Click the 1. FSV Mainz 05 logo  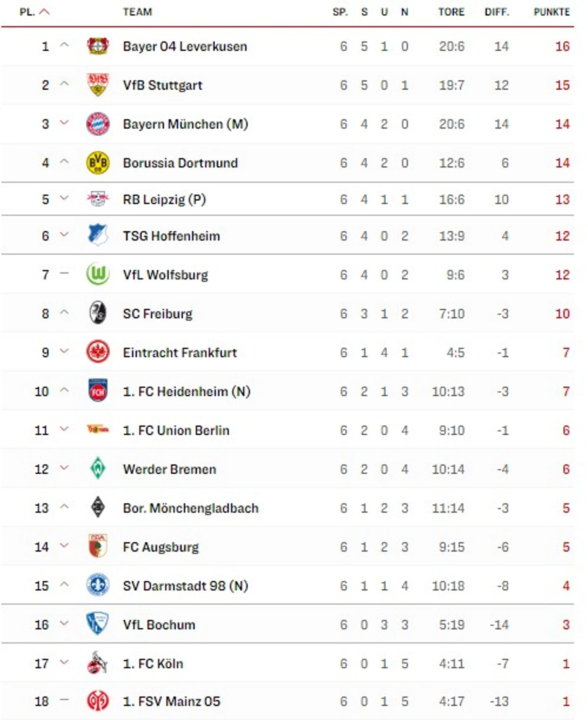98,701
